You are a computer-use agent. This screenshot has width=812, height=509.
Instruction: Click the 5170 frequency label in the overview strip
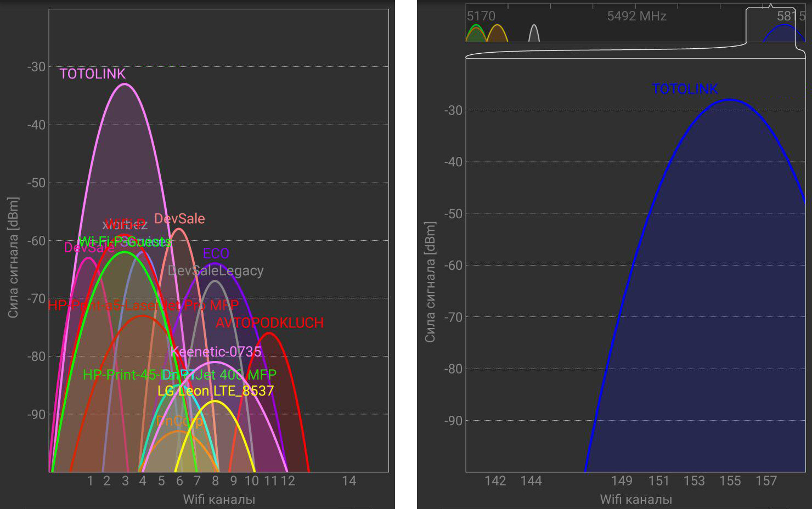pyautogui.click(x=481, y=16)
